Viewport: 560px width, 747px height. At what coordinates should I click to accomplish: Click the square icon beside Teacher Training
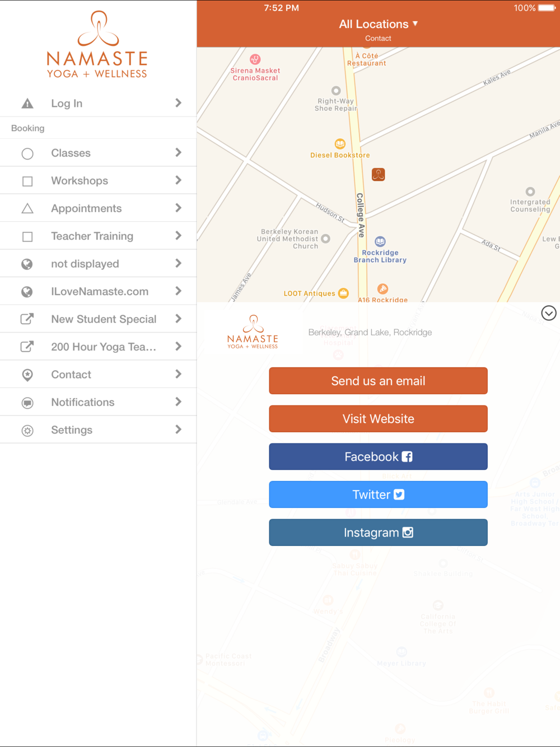tap(27, 237)
